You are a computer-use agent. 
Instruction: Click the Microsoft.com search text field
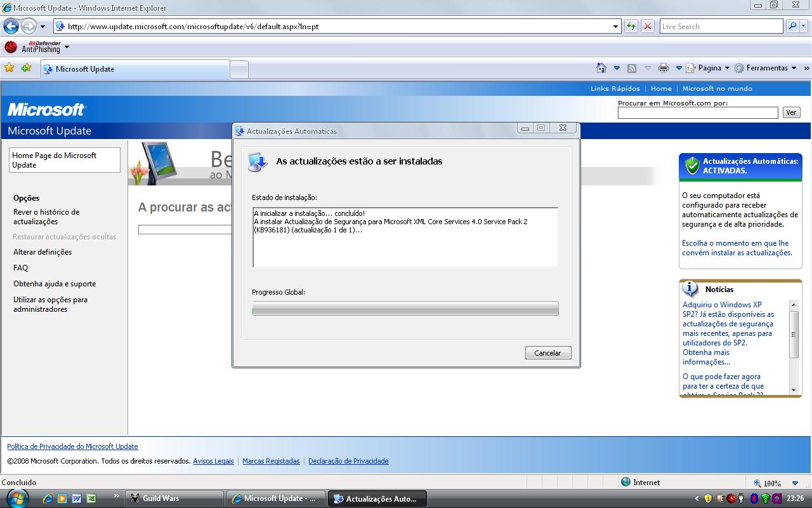[698, 112]
